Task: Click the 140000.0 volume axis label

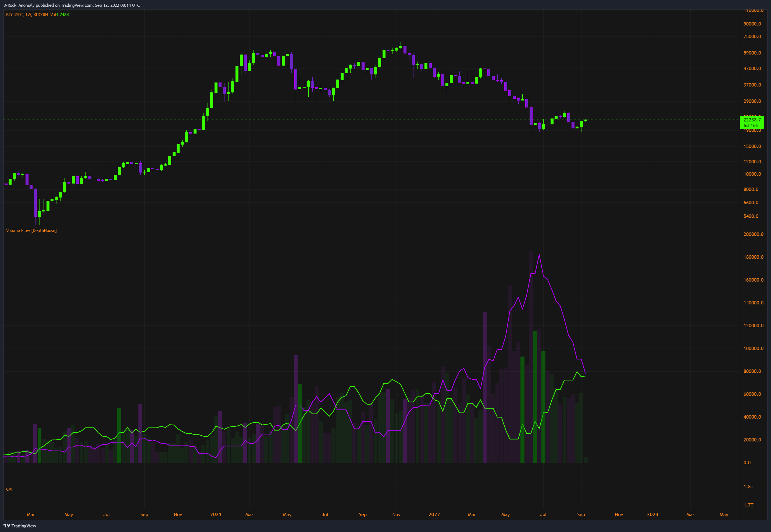Action: (754, 303)
